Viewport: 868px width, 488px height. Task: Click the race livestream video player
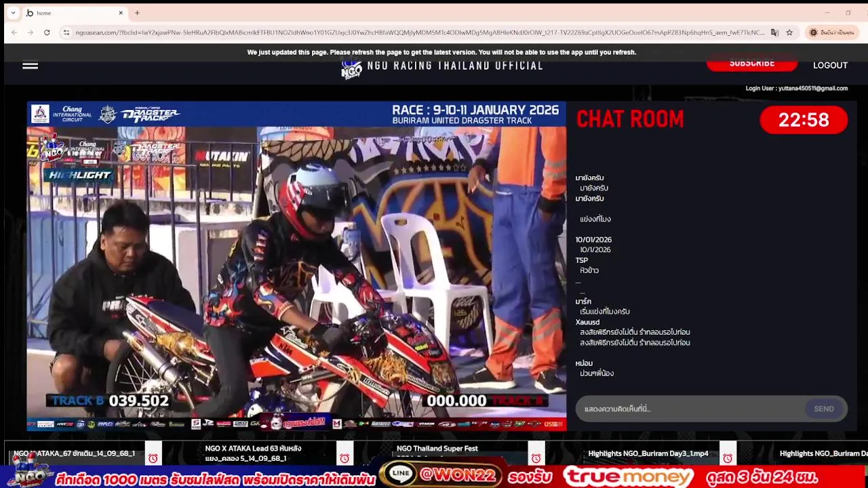coord(296,266)
